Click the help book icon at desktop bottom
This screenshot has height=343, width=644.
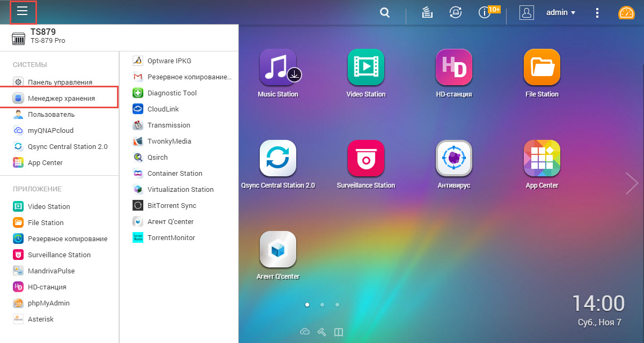[x=339, y=332]
